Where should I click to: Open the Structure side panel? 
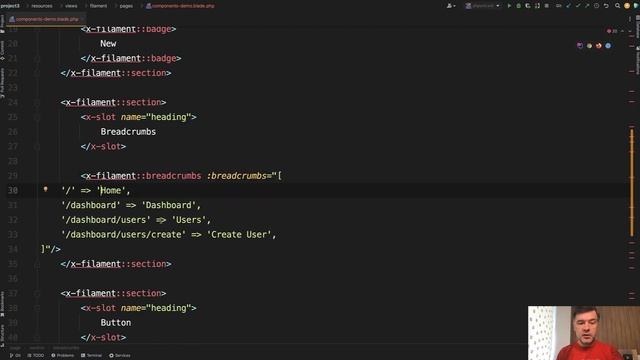click(x=2, y=336)
